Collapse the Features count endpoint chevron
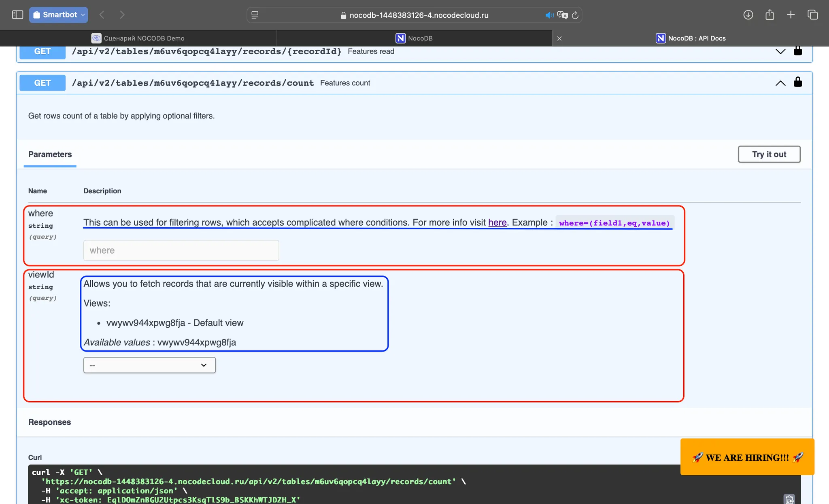829x504 pixels. tap(780, 83)
